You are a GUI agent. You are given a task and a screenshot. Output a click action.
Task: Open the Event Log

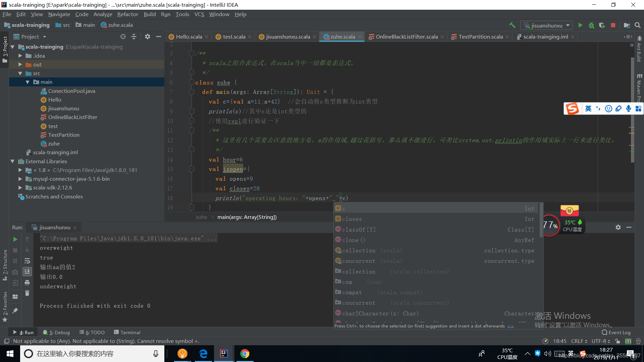[616, 332]
